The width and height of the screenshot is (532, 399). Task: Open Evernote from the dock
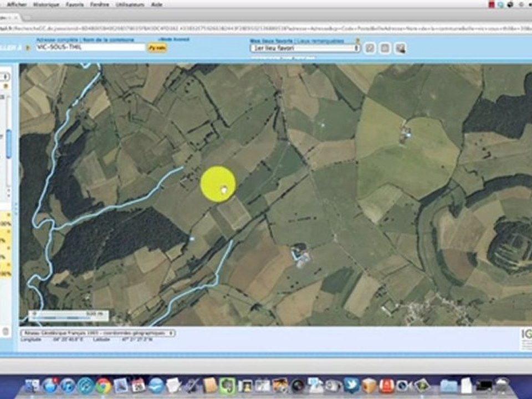coord(228,386)
